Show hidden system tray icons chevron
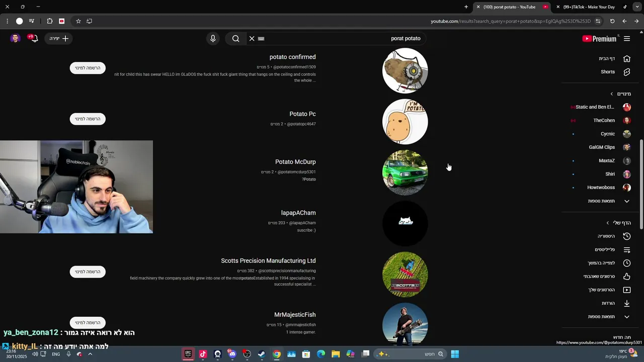The image size is (644, 362). [x=90, y=354]
